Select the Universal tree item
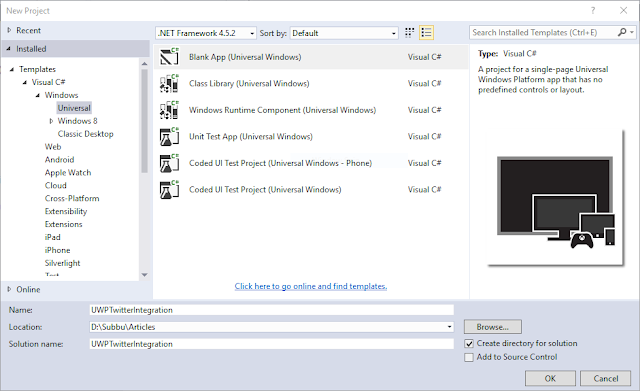Screen dimensions: 640x391 click(x=74, y=108)
